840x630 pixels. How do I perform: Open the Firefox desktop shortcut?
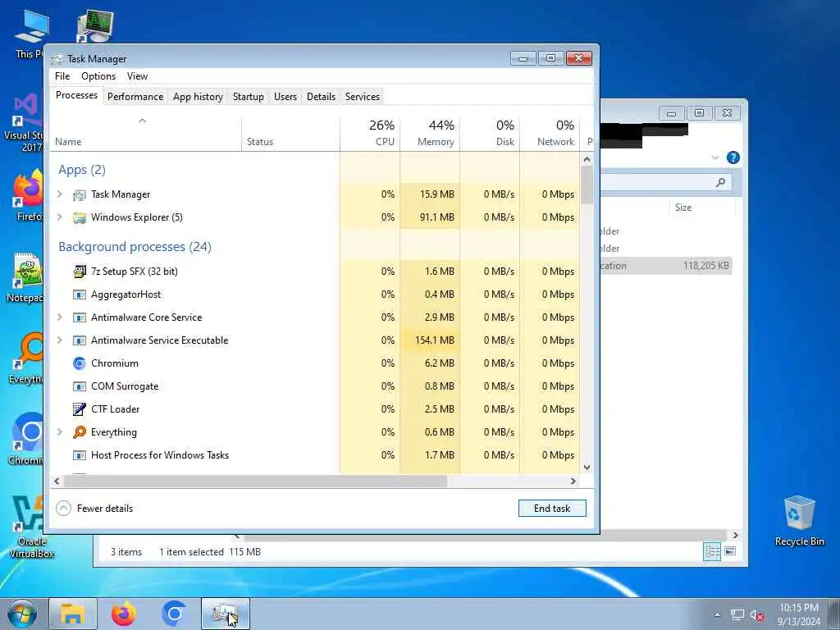pyautogui.click(x=28, y=195)
